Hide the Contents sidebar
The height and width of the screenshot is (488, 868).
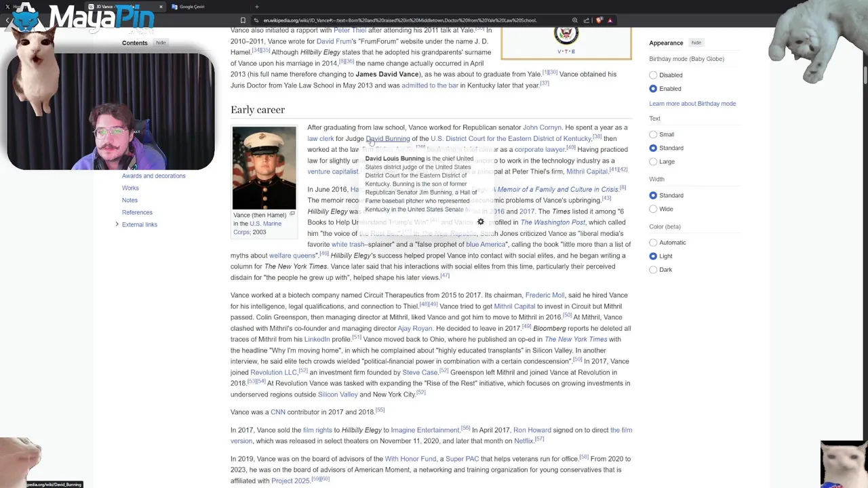coord(161,43)
